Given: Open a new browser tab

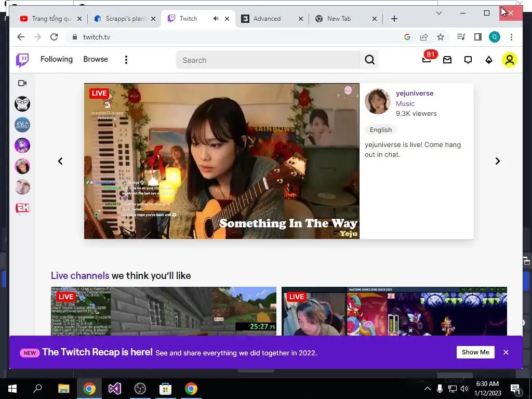Looking at the screenshot, I should (x=394, y=19).
